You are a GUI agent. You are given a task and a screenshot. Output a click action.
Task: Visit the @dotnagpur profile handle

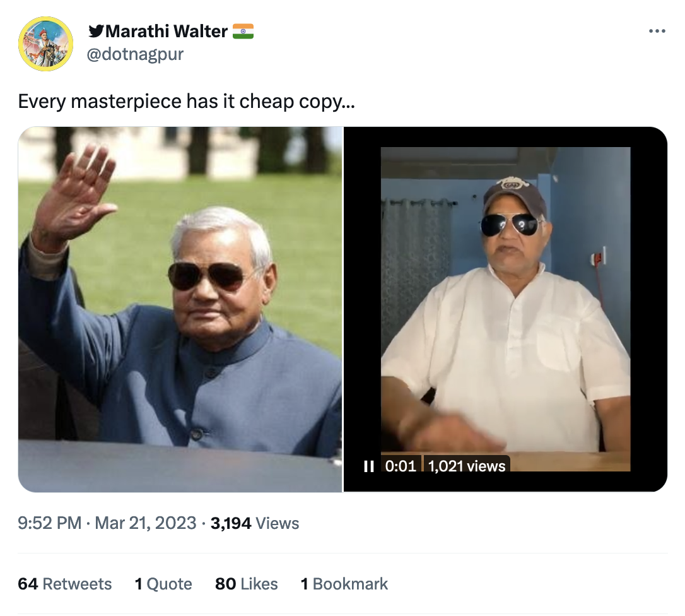134,54
